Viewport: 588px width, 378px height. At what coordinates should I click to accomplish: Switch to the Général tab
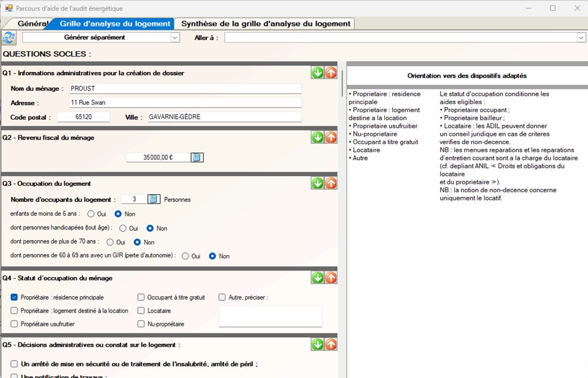coord(32,24)
